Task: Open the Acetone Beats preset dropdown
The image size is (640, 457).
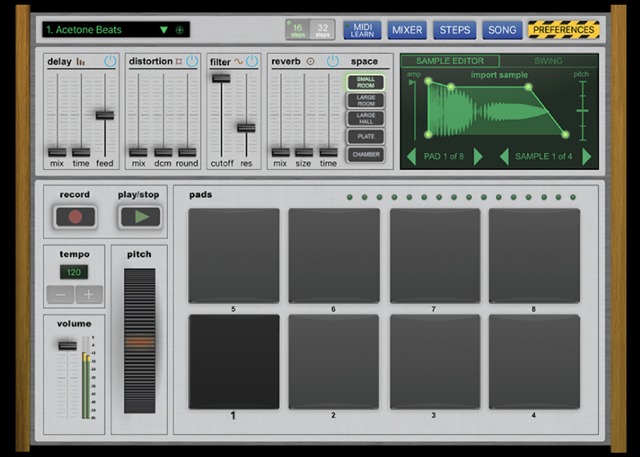Action: tap(164, 30)
